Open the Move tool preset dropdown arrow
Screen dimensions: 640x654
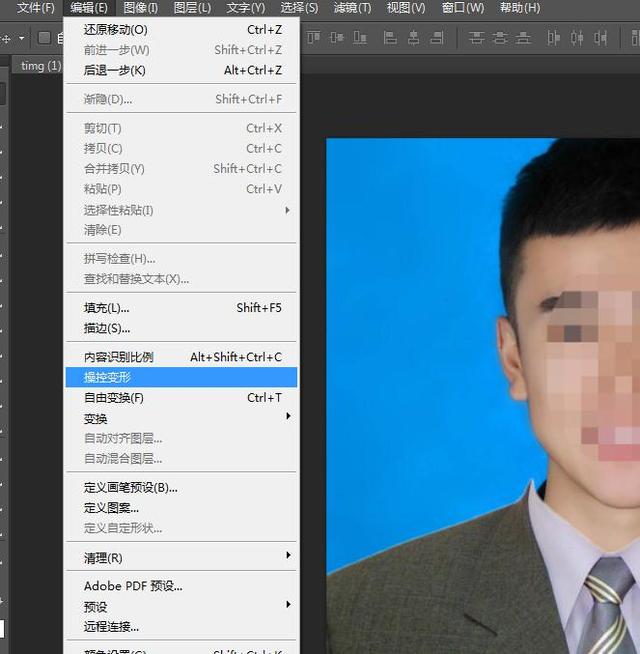[21, 38]
